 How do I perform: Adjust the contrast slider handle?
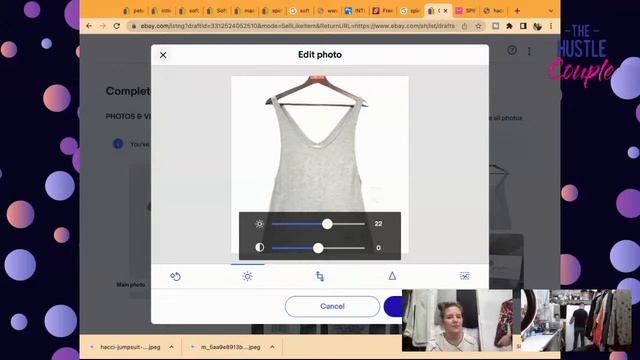318,248
